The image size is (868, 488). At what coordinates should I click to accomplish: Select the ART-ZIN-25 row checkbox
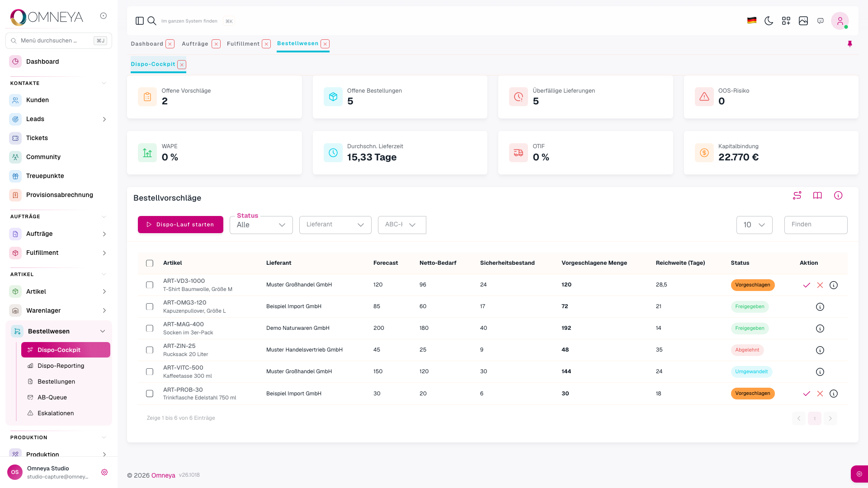150,350
